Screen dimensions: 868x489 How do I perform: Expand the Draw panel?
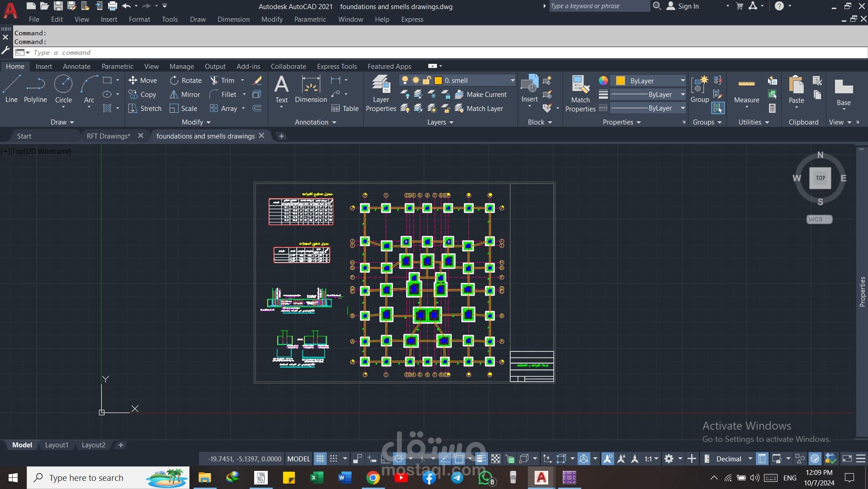[x=62, y=122]
